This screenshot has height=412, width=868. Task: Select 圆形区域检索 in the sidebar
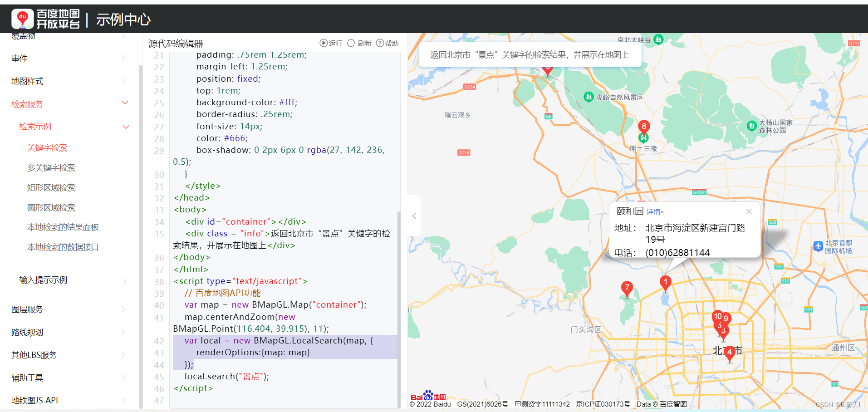click(x=51, y=207)
